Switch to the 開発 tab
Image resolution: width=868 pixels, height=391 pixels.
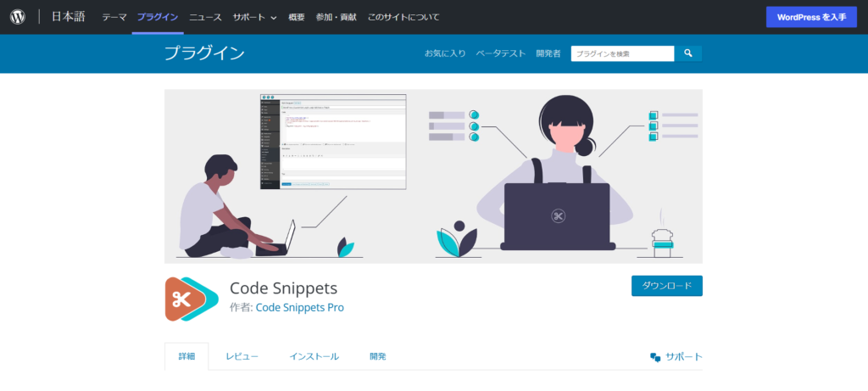tap(378, 357)
